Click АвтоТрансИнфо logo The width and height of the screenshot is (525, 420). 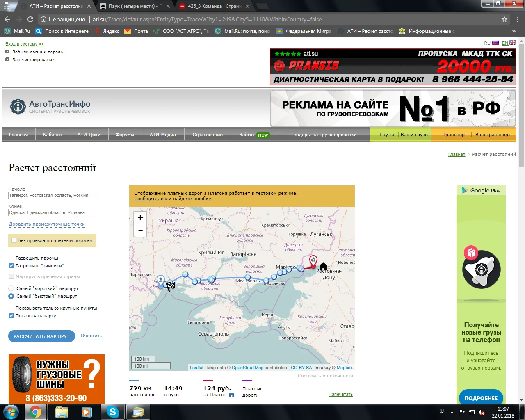50,106
